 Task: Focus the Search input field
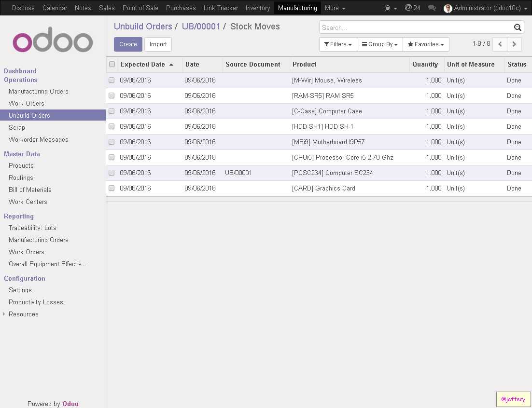pos(417,27)
